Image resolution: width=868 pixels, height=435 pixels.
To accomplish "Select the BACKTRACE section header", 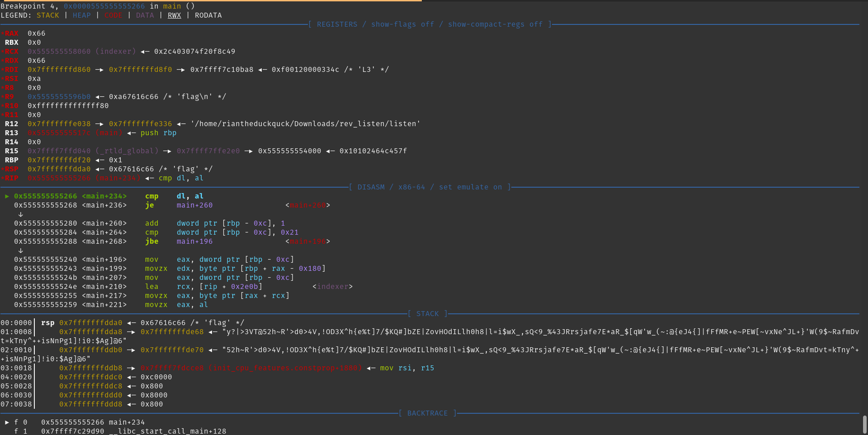I will pos(427,413).
